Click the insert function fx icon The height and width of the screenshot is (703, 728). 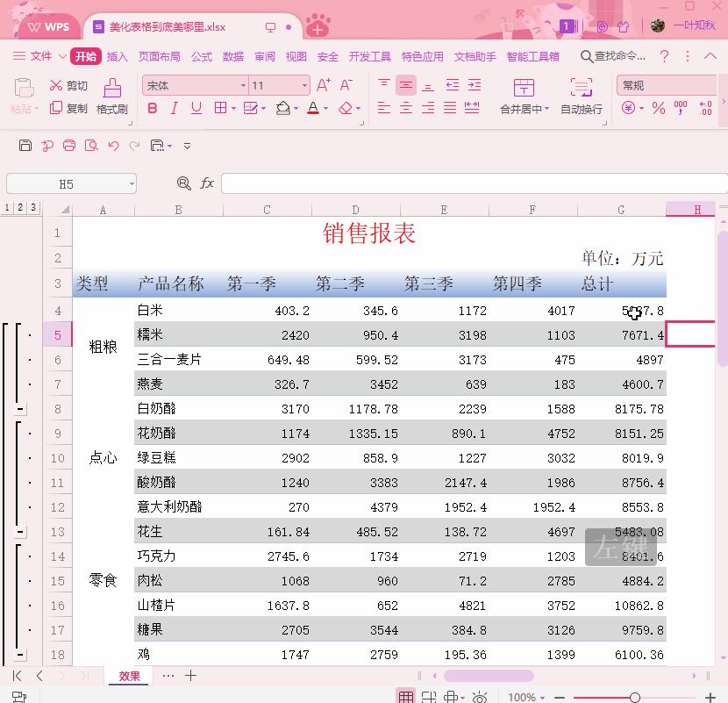(207, 183)
